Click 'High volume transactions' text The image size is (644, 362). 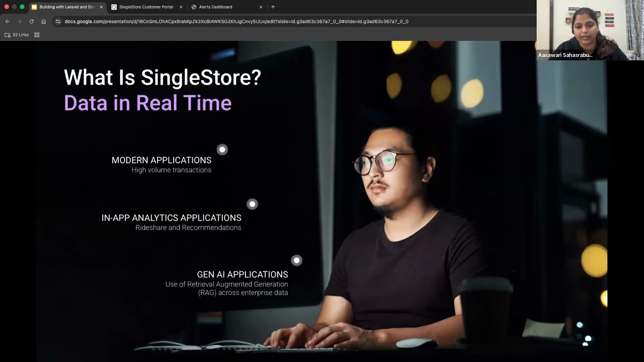click(x=172, y=170)
